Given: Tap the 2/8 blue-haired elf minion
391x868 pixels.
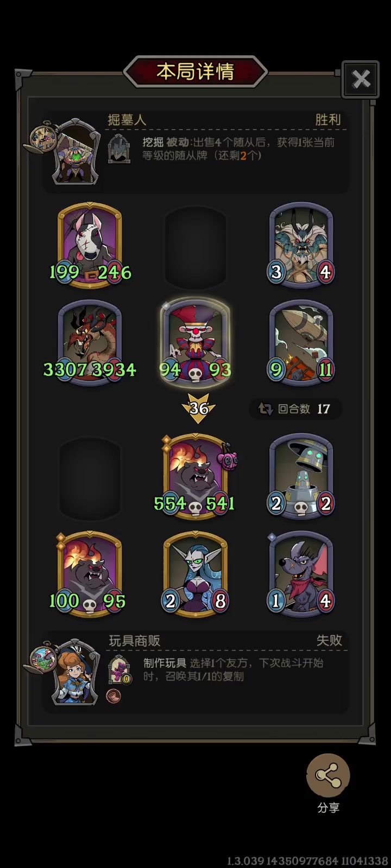Looking at the screenshot, I should click(195, 574).
